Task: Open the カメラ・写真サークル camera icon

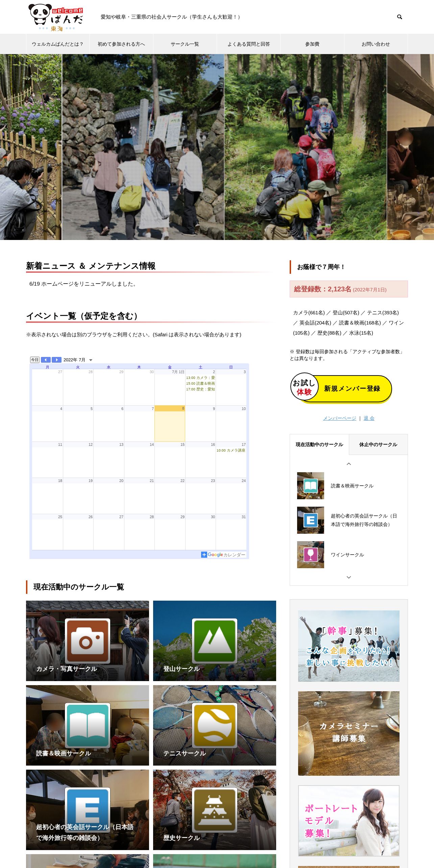Action: [x=88, y=641]
